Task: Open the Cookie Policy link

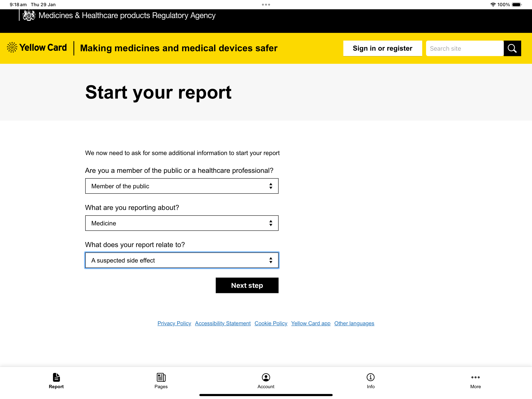Action: point(271,323)
